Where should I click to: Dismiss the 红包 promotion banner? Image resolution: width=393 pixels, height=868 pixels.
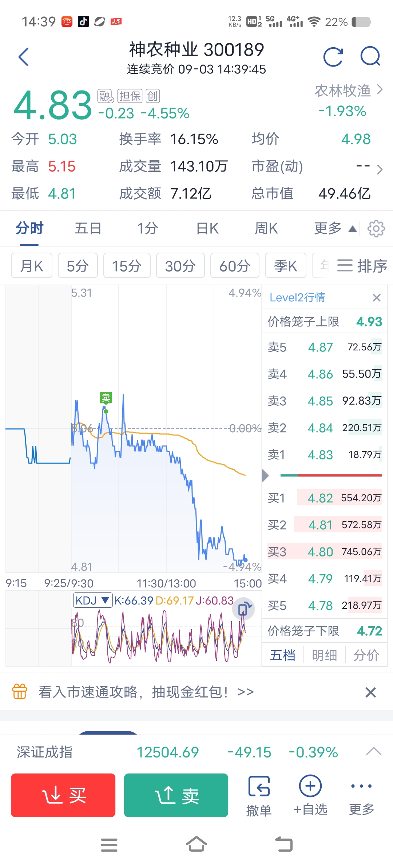(370, 692)
